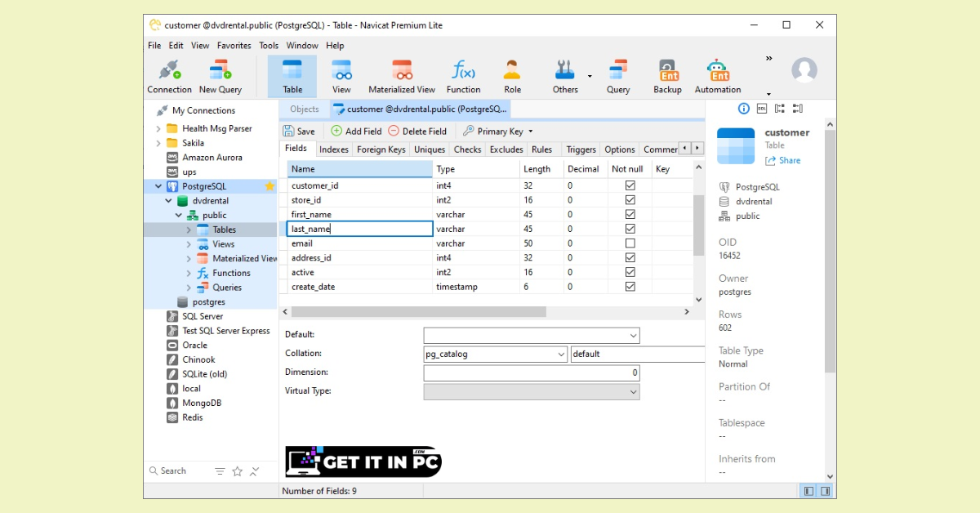
Task: Click the horizontal scrollbar of fields grid
Action: tap(419, 312)
